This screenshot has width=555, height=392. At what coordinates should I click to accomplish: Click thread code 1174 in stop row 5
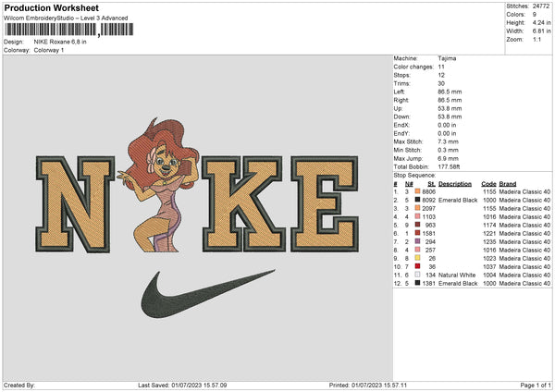(x=489, y=225)
